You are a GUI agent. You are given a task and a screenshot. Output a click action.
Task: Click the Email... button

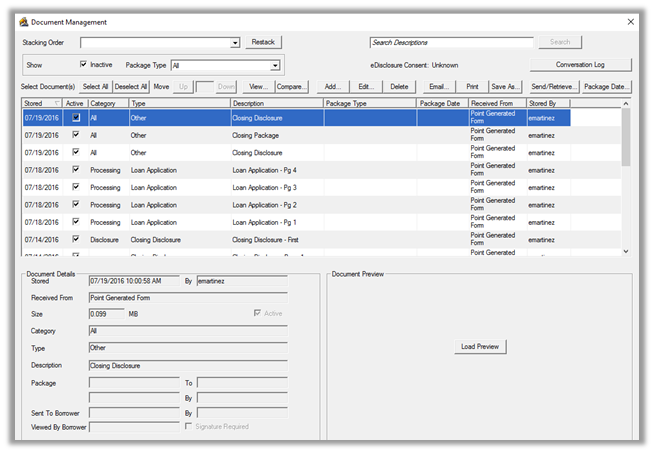pos(439,87)
